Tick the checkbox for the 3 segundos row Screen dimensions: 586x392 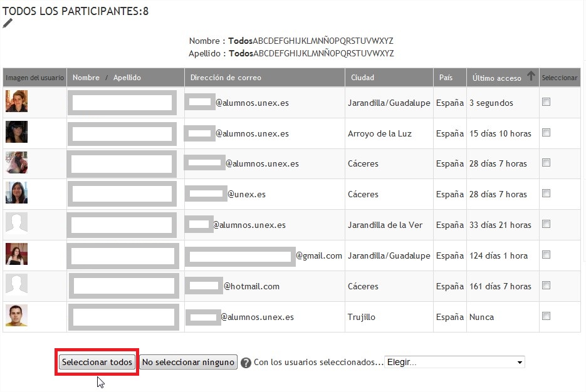pyautogui.click(x=546, y=102)
